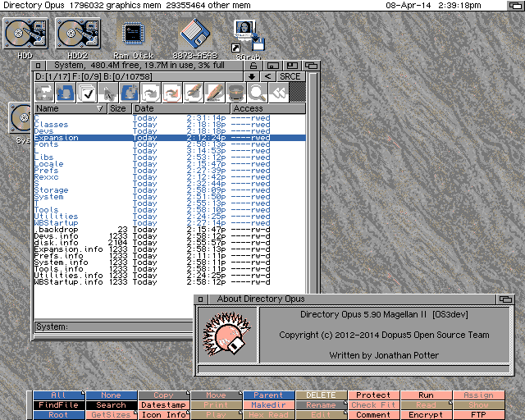This screenshot has width=525, height=420.
Task: Select the Fonts directory row
Action: pyautogui.click(x=170, y=144)
